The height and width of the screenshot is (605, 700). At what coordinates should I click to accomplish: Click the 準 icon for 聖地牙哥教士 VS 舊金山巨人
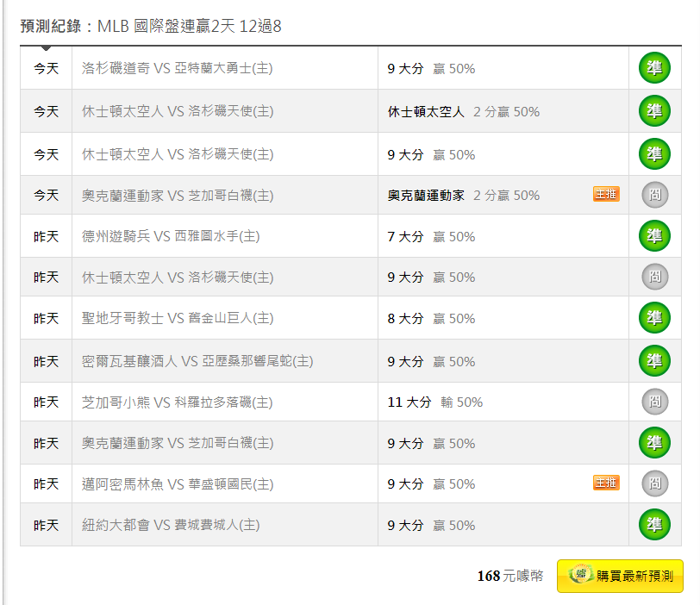(654, 318)
